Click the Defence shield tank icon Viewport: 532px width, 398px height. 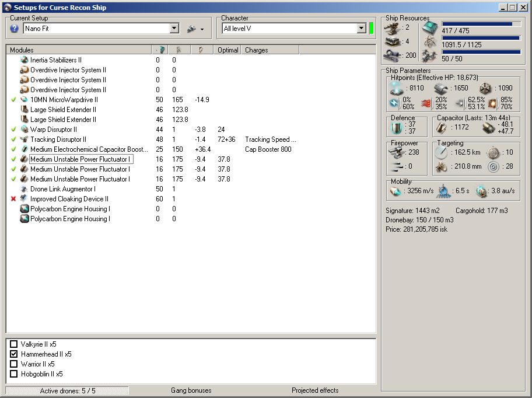point(396,128)
